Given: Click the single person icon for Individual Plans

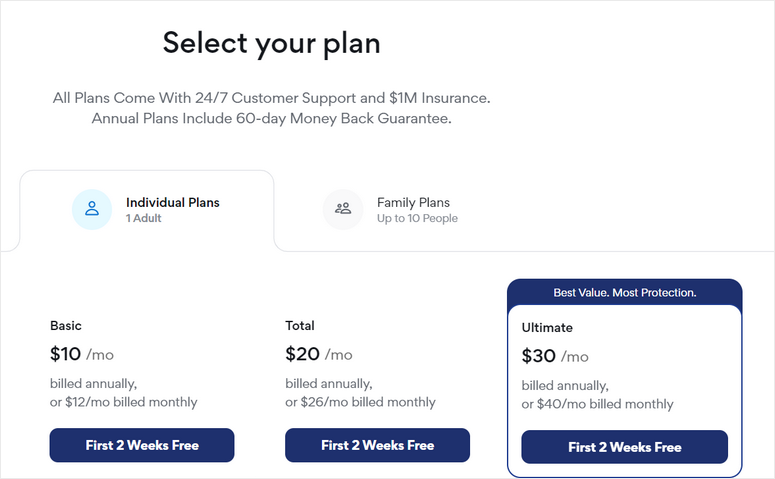Looking at the screenshot, I should pos(92,209).
